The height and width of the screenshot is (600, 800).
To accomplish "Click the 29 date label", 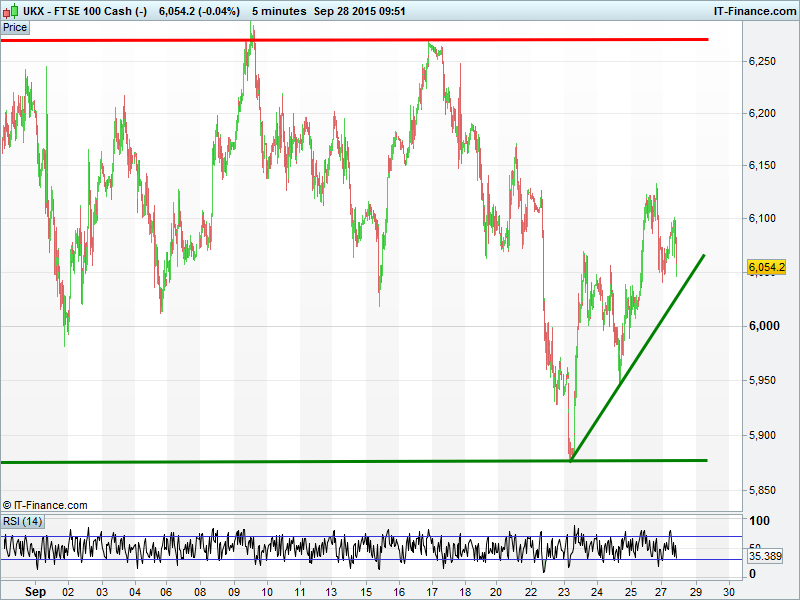I will click(696, 592).
